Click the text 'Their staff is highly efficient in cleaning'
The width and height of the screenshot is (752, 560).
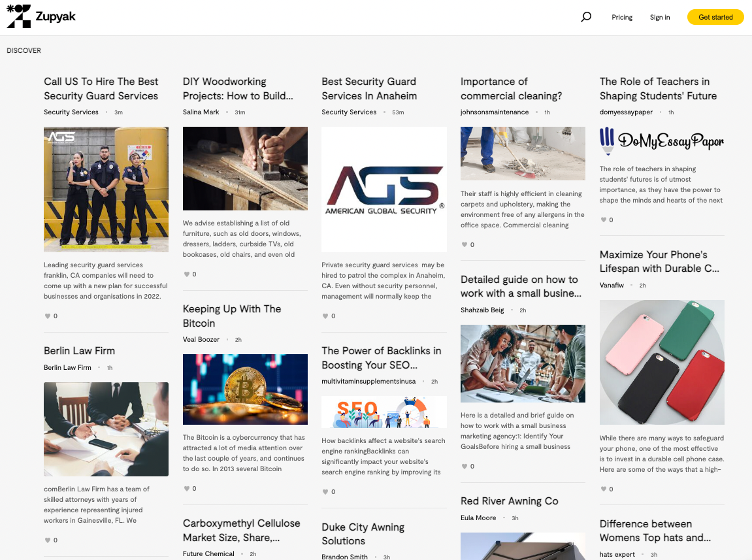(521, 194)
